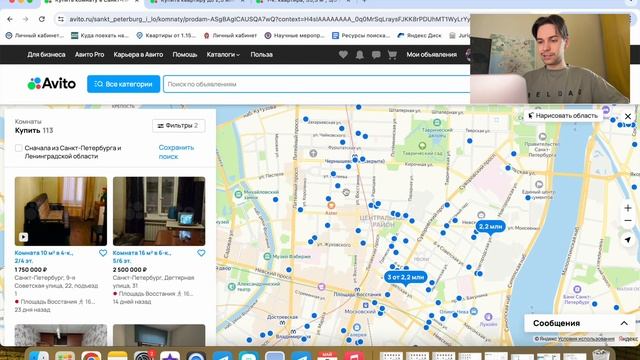Image resolution: width=640 pixels, height=360 pixels.
Task: Open 'Для бизнеса' menu item
Action: pos(46,54)
